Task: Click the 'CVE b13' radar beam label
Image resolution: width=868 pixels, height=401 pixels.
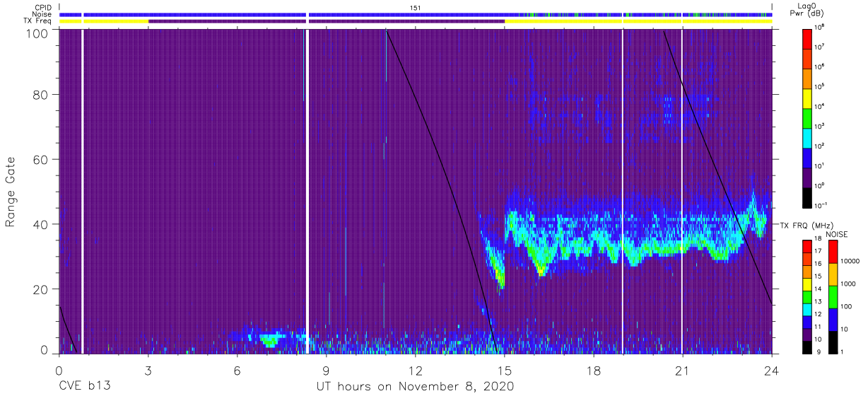Action: [x=84, y=387]
